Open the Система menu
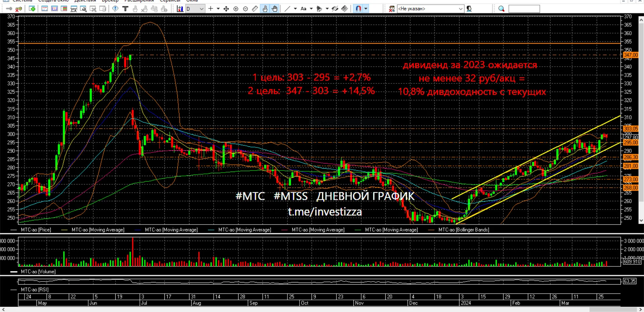Image resolution: width=644 pixels, height=312 pixels. [x=22, y=1]
